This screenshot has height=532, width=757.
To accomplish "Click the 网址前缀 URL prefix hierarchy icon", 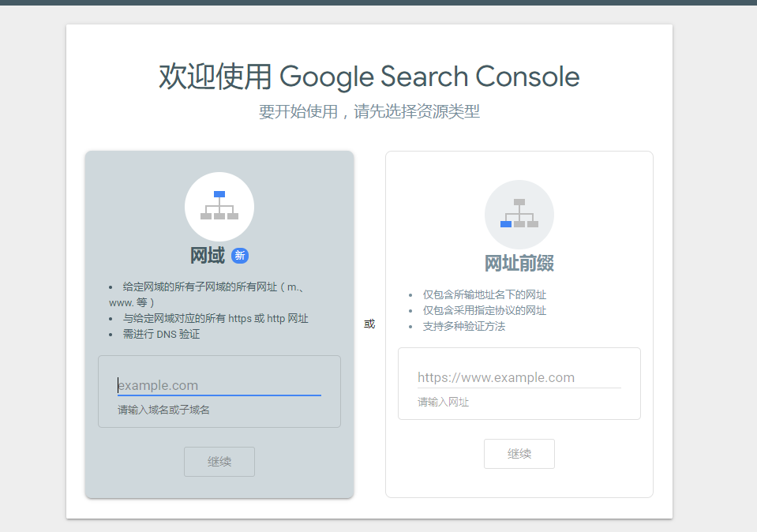I will pos(519,215).
